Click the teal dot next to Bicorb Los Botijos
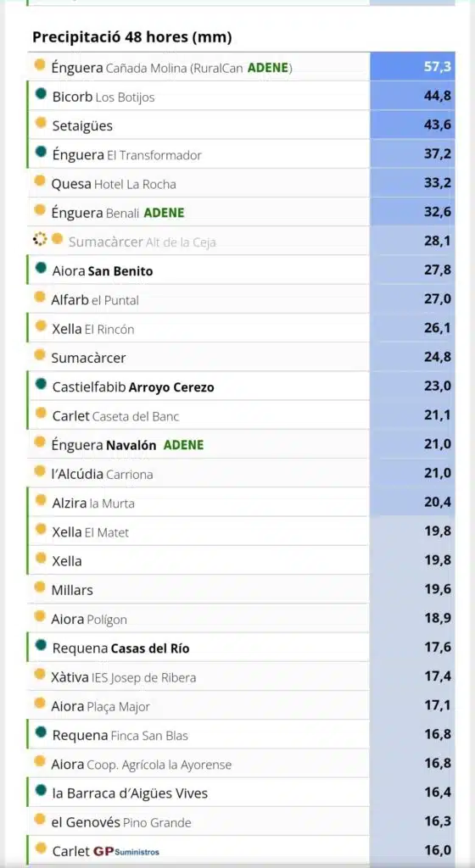475x868 pixels. 41,94
